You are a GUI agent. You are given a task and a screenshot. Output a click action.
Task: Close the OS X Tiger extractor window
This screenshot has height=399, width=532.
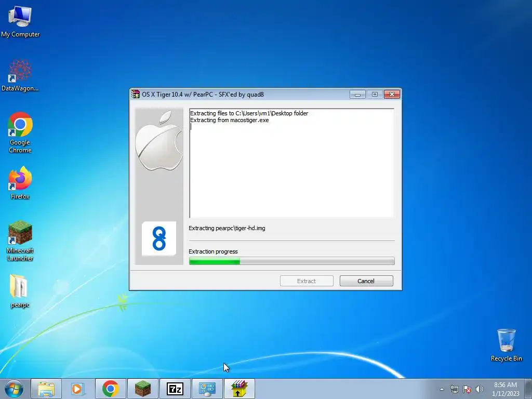point(392,95)
